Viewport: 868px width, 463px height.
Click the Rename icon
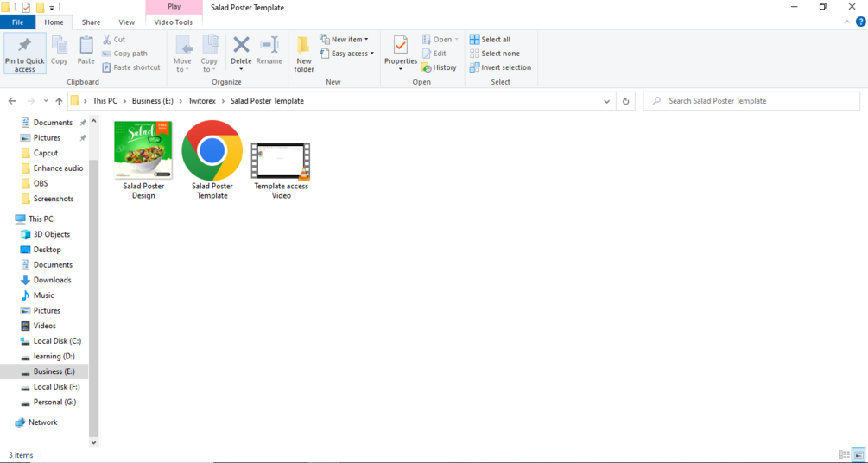coord(269,44)
